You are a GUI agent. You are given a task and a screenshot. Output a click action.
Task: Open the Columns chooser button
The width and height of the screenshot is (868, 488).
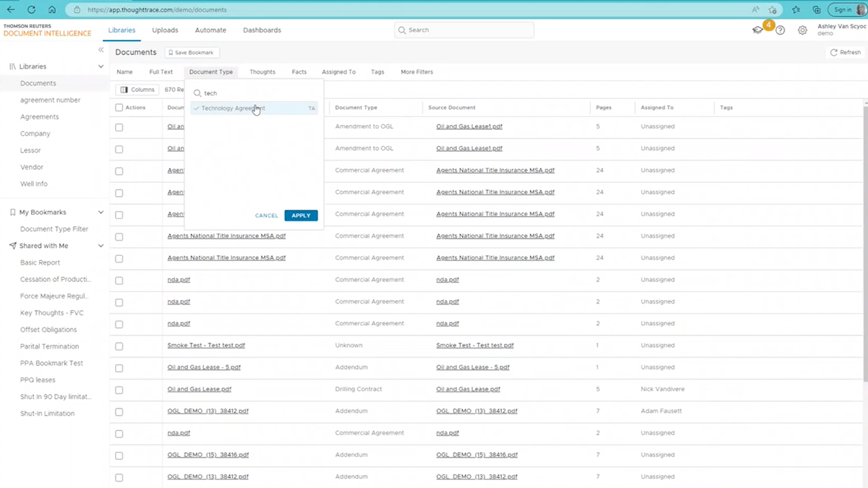[137, 90]
